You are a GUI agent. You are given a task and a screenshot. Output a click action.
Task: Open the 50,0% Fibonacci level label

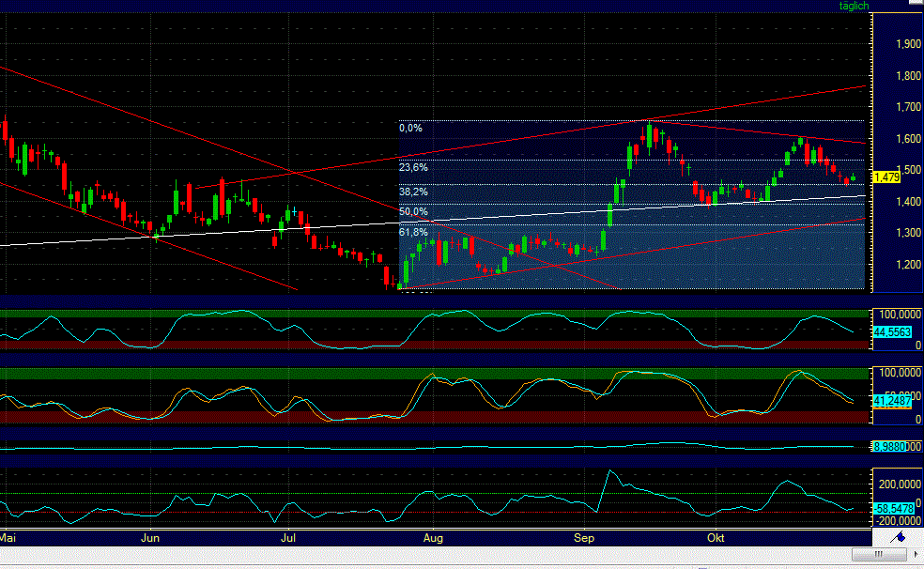413,212
